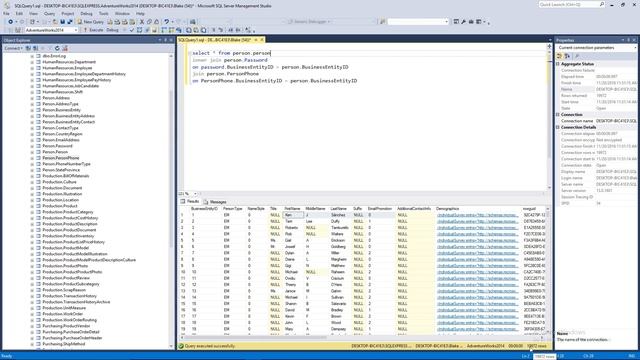Screen dimensions: 640x360
Task: Open the Window menu
Action: click(x=122, y=13)
